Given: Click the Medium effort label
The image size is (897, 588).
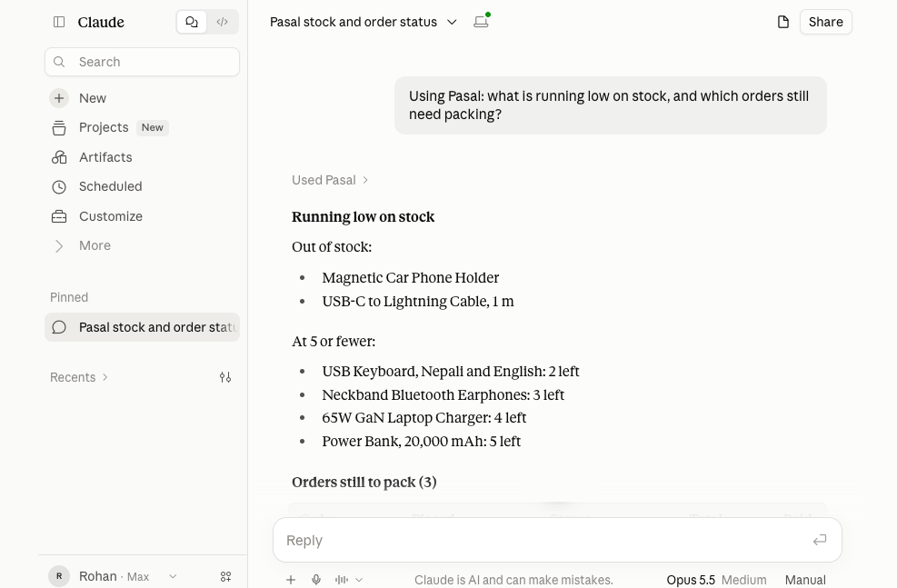Looking at the screenshot, I should tap(743, 580).
